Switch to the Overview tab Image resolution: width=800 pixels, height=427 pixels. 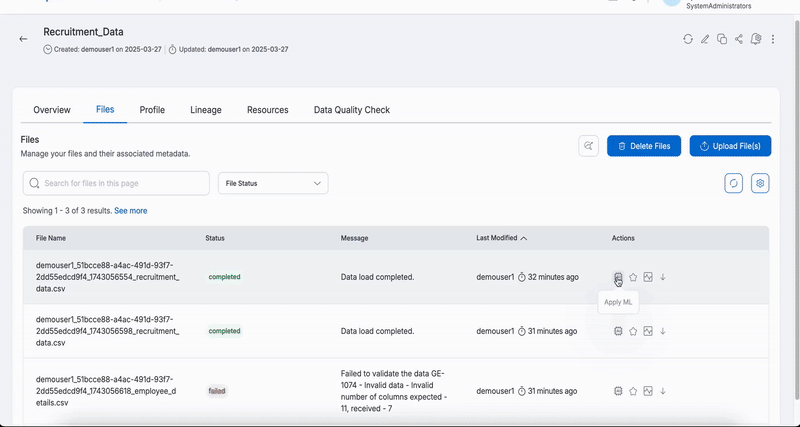52,110
